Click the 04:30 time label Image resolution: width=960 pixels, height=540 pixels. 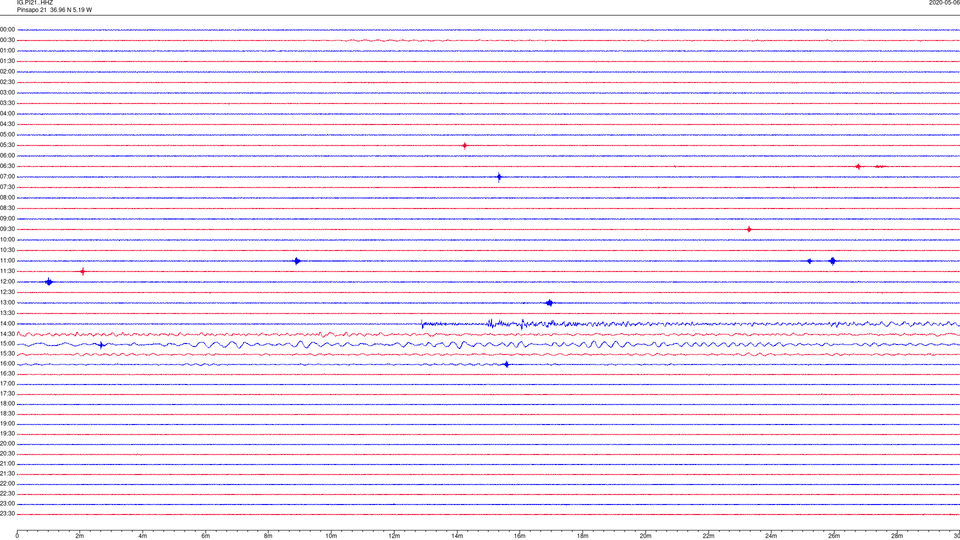click(x=7, y=124)
